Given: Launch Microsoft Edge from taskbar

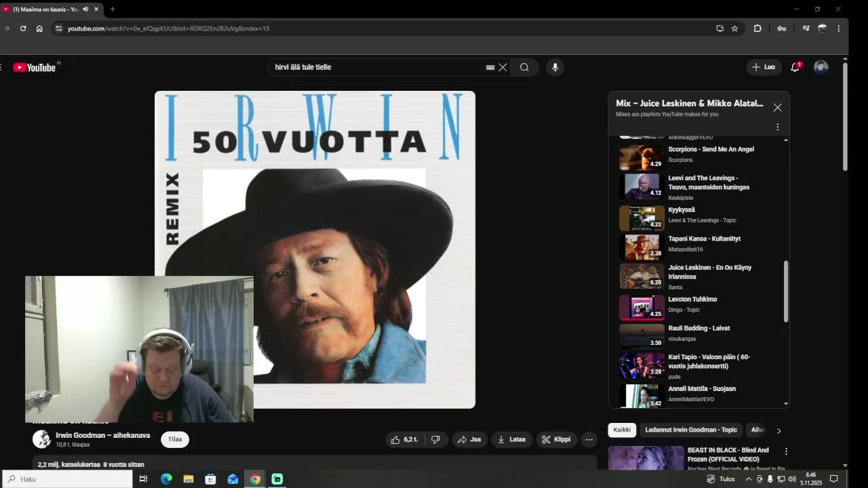Looking at the screenshot, I should tap(166, 479).
